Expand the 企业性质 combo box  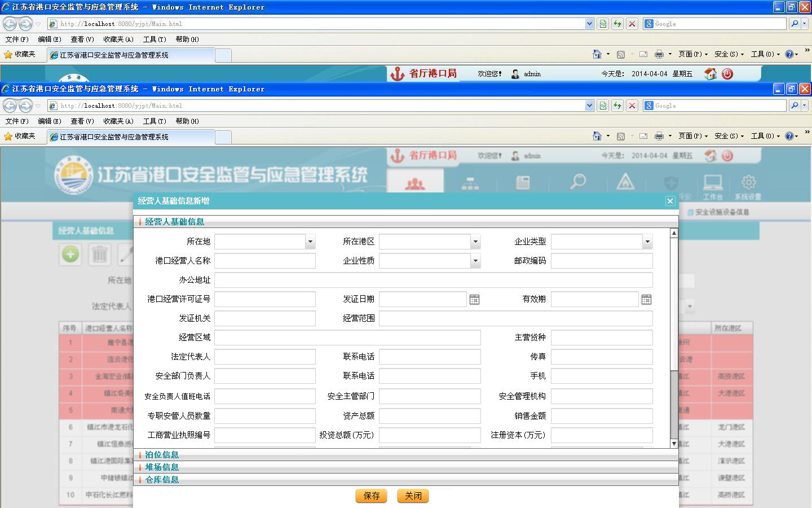[475, 261]
